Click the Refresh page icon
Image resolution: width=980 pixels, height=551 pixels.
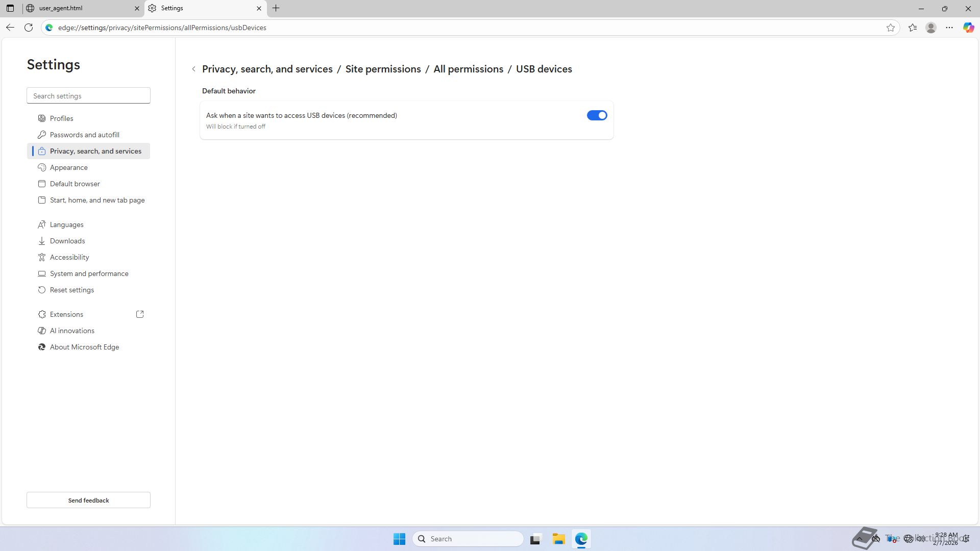(x=29, y=28)
